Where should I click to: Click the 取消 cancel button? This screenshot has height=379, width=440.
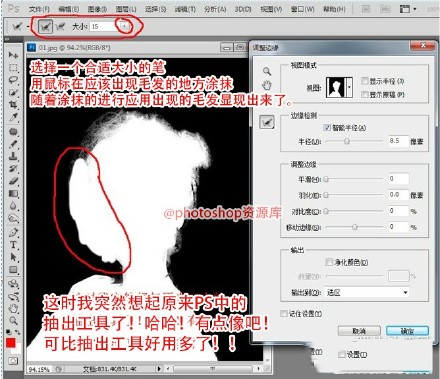pos(359,331)
